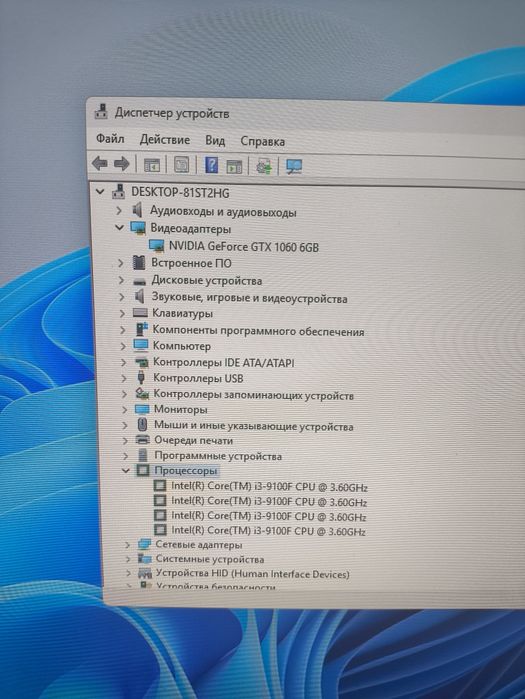Click the Forward arrow toolbar button
The width and height of the screenshot is (525, 699).
click(121, 164)
